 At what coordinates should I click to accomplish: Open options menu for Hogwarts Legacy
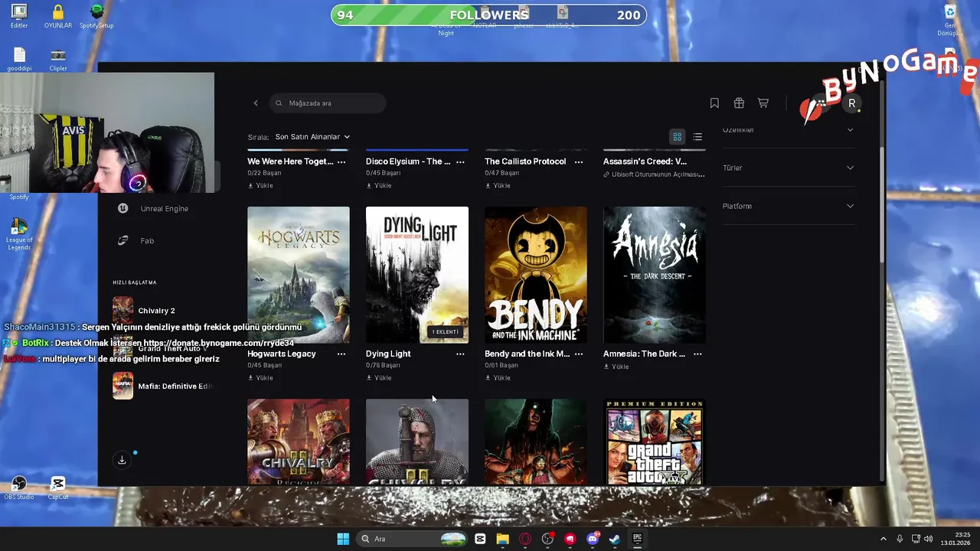point(341,354)
